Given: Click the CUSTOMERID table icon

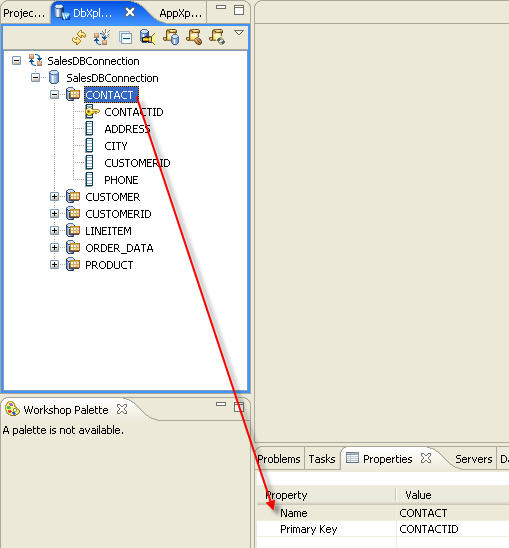Looking at the screenshot, I should click(x=73, y=213).
